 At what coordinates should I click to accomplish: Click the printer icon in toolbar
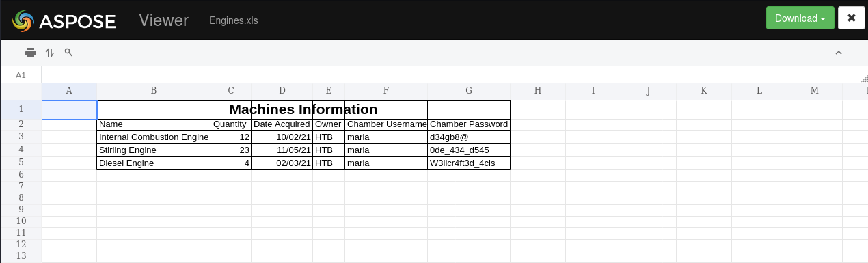[30, 53]
